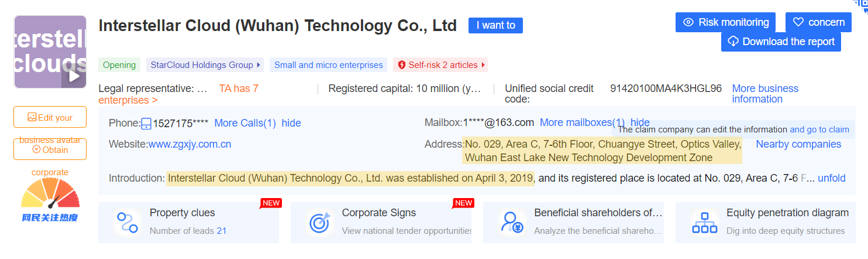Open Beneficial shareholders icon card

(x=511, y=223)
